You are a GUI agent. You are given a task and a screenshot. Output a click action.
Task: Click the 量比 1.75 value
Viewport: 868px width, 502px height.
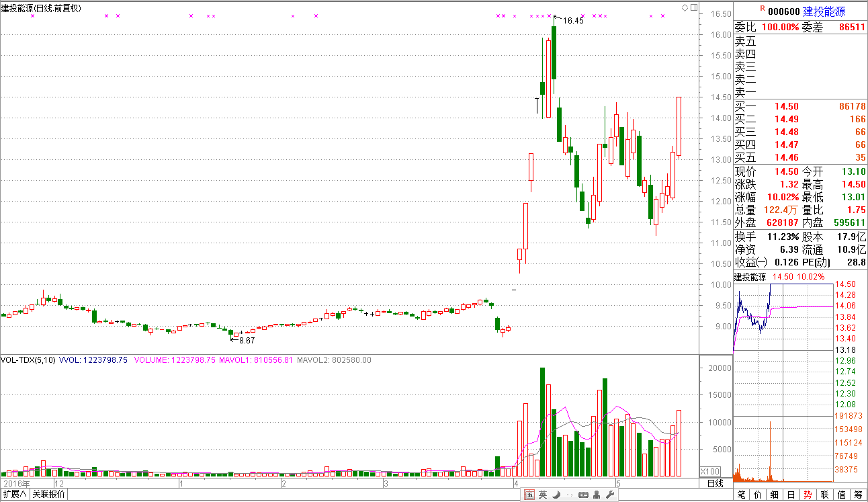(x=857, y=210)
